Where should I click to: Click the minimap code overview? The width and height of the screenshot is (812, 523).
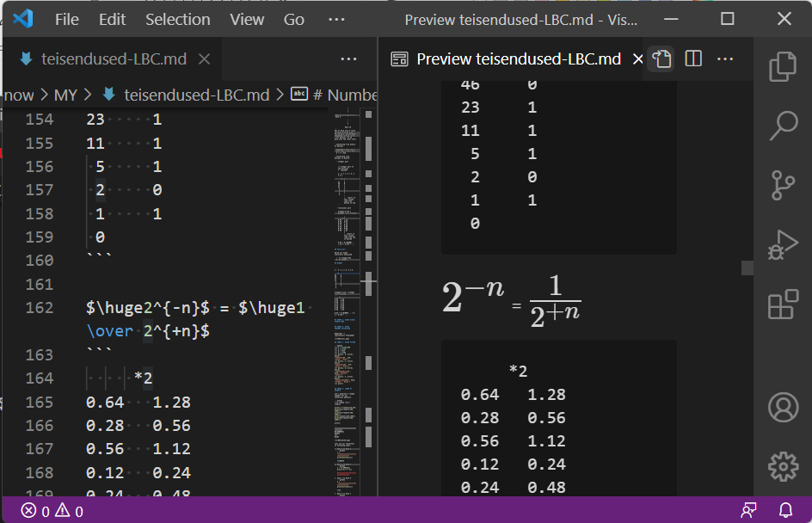tap(347, 300)
